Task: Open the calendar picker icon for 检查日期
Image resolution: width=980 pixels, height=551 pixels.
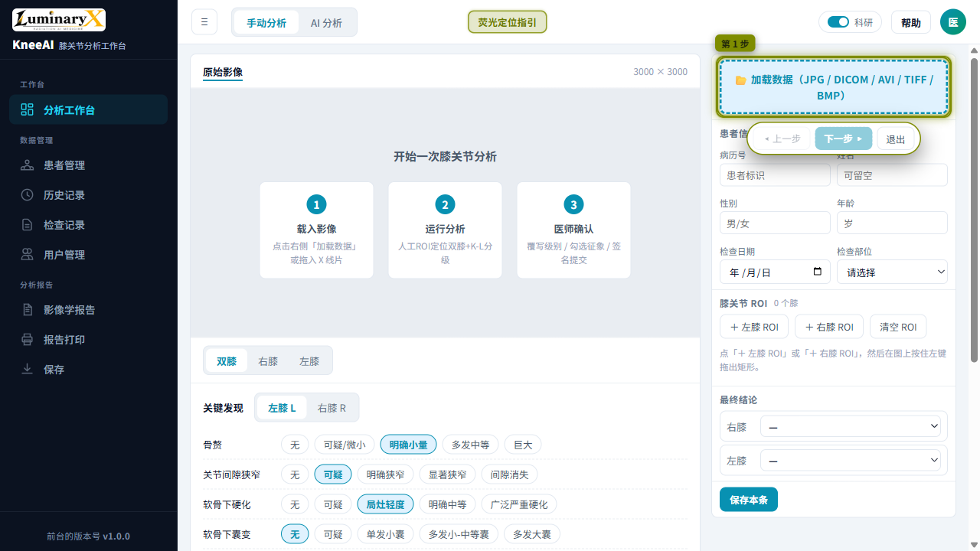Action: pos(818,272)
